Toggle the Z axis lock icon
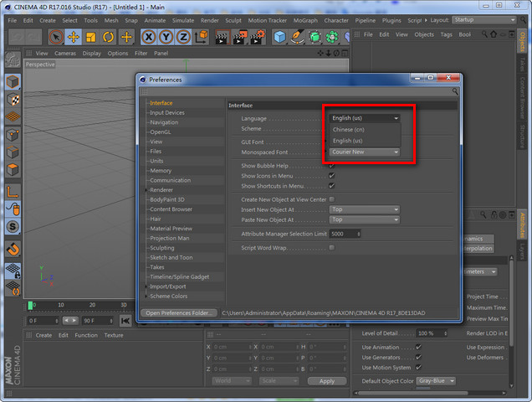Screen dimensions: 532x402 [x=183, y=37]
